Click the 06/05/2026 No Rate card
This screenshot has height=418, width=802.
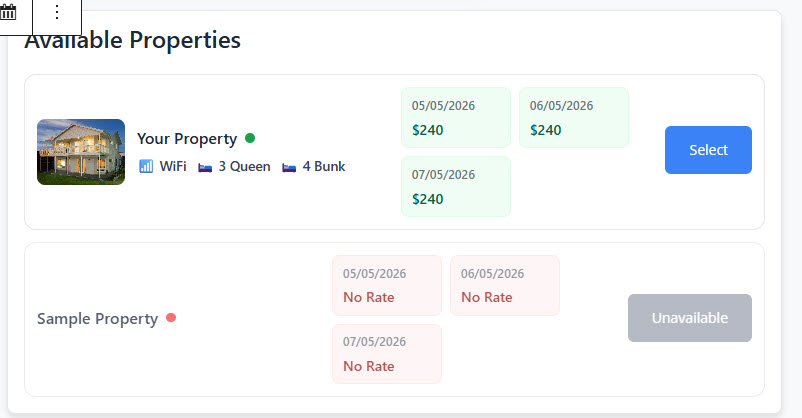pos(504,285)
